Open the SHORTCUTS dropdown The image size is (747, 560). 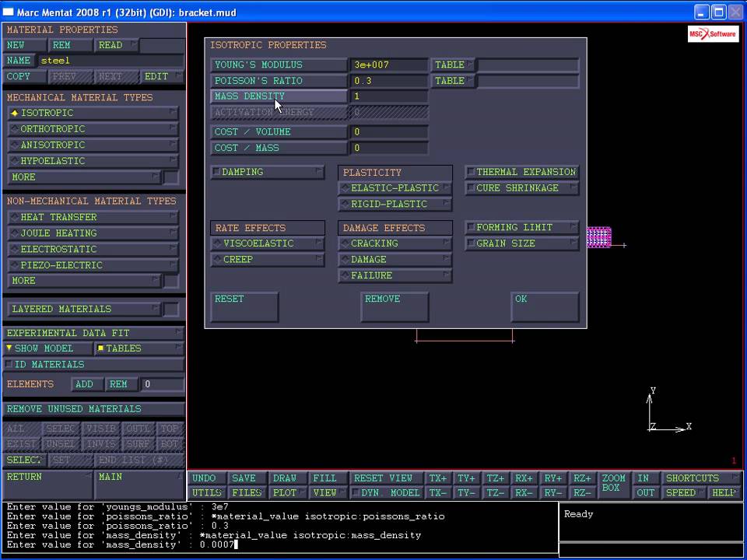(x=702, y=478)
